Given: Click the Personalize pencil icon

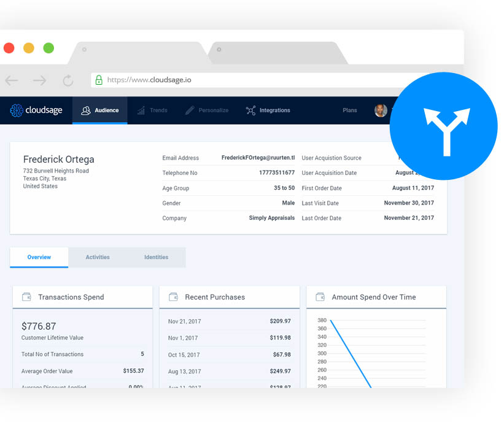Looking at the screenshot, I should click(x=190, y=111).
